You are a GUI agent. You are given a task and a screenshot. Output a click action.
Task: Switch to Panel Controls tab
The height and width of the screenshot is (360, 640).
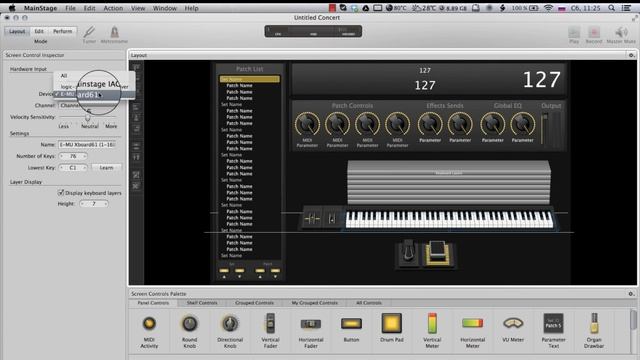[x=153, y=303]
